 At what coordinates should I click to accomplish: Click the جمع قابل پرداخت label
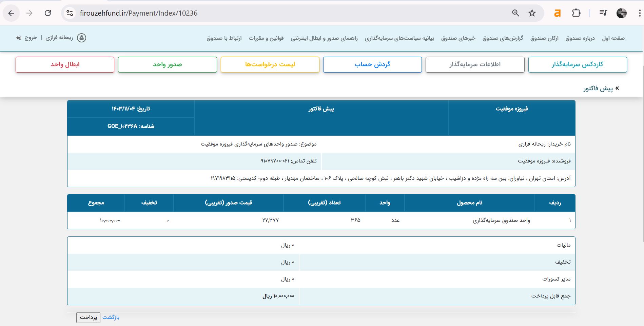click(551, 296)
